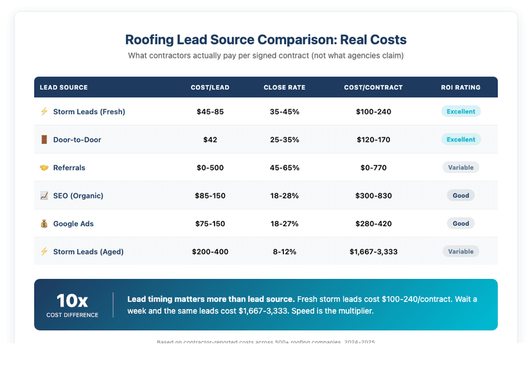Click the 18-28% close rate value
Screen dimensions: 532x392
[285, 195]
